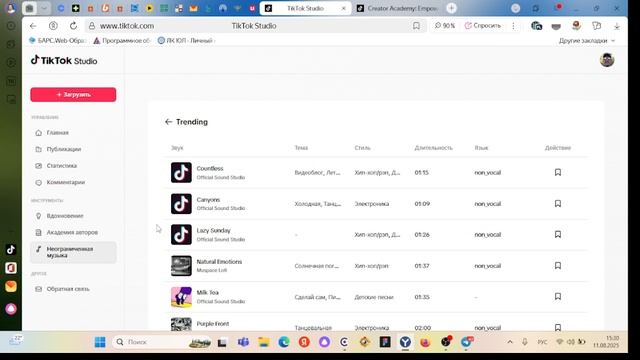This screenshot has height=360, width=640.
Task: Open the 90% zoom indicator
Action: 444,26
